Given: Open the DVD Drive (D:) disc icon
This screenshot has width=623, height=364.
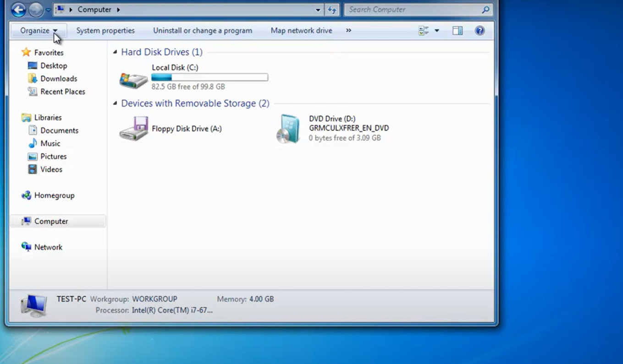Looking at the screenshot, I should 288,129.
